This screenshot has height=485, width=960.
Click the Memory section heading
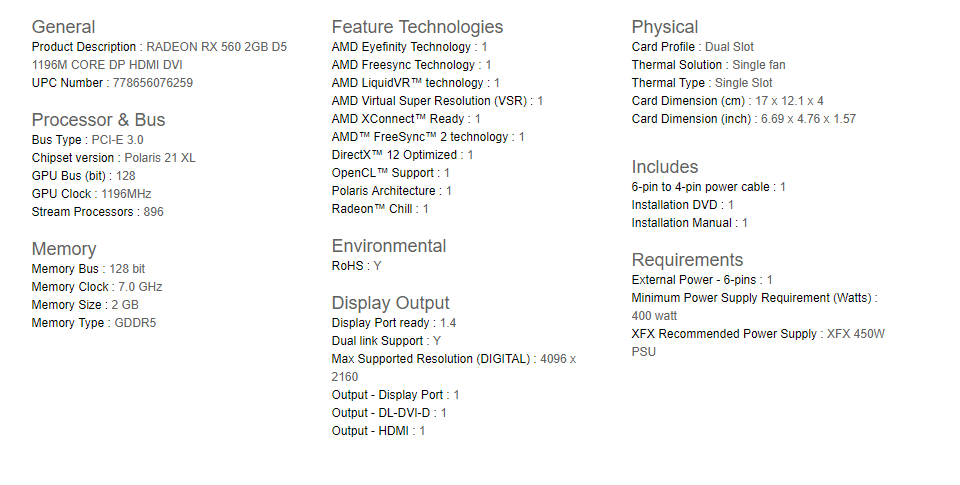coord(64,249)
